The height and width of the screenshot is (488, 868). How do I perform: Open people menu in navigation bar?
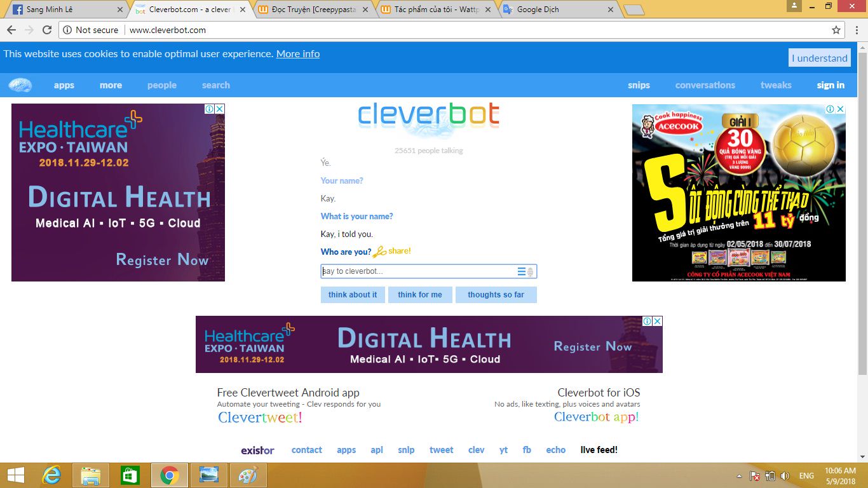click(x=162, y=85)
